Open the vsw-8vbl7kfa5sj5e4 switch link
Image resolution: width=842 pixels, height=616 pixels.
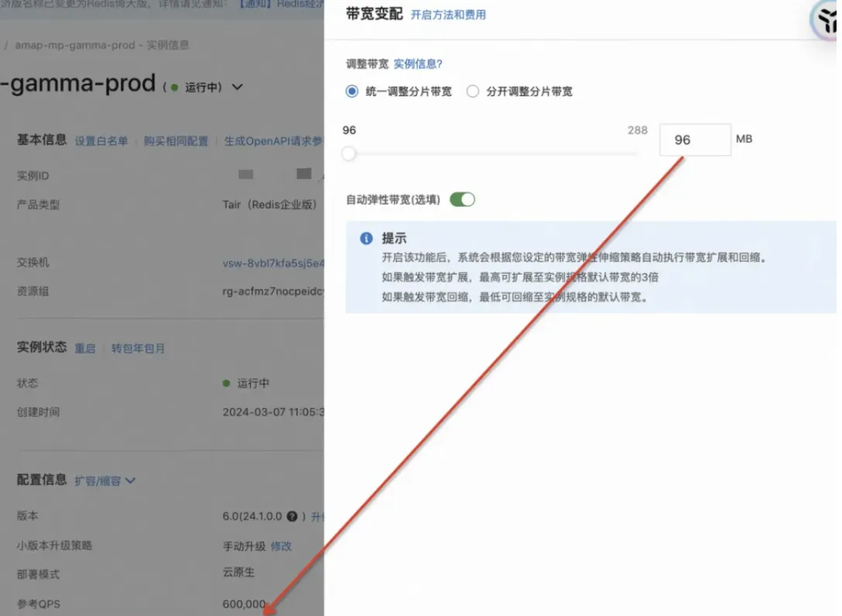pyautogui.click(x=273, y=263)
